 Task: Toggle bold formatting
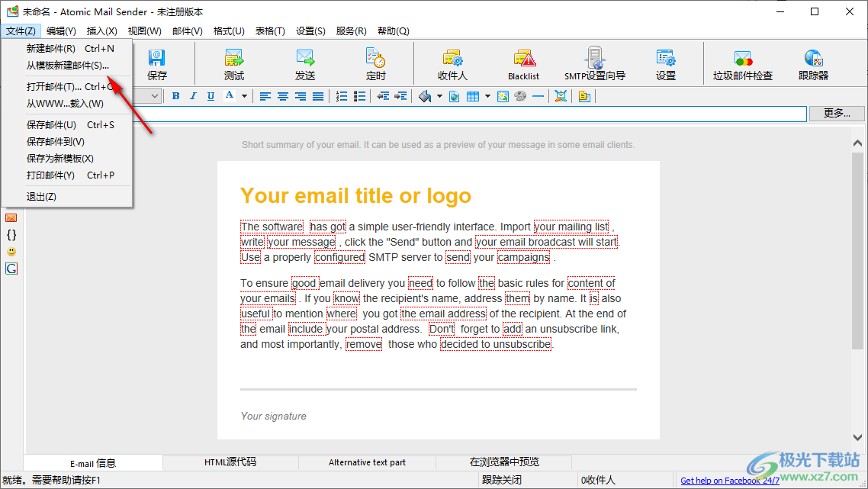(x=175, y=96)
